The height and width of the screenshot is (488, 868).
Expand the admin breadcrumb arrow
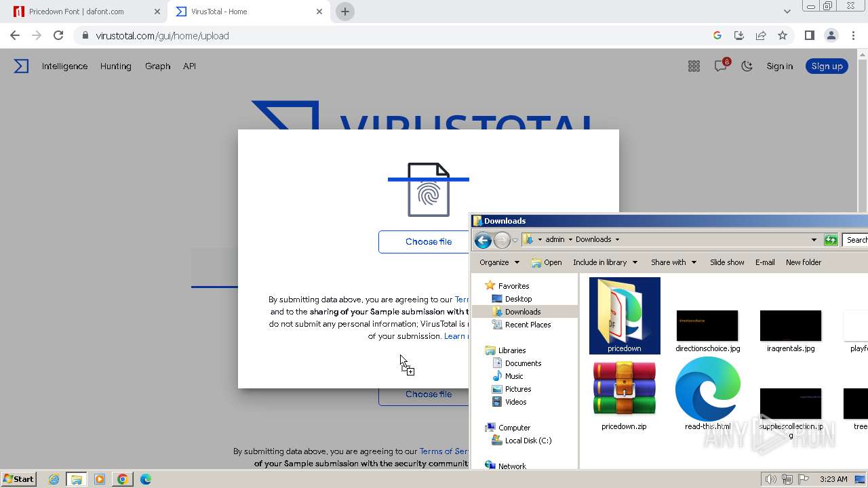click(570, 239)
